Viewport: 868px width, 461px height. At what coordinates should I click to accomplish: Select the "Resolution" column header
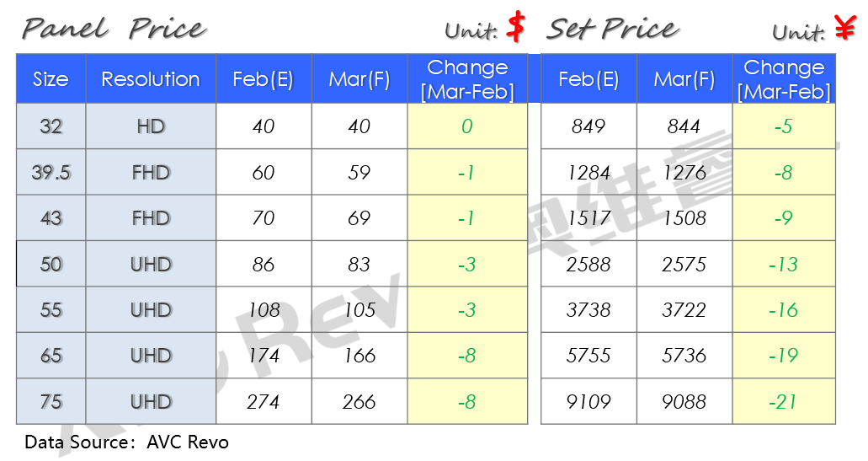click(151, 79)
